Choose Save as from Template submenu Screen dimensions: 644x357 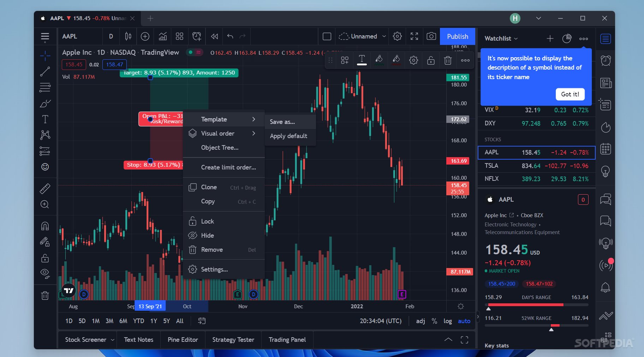pos(282,122)
